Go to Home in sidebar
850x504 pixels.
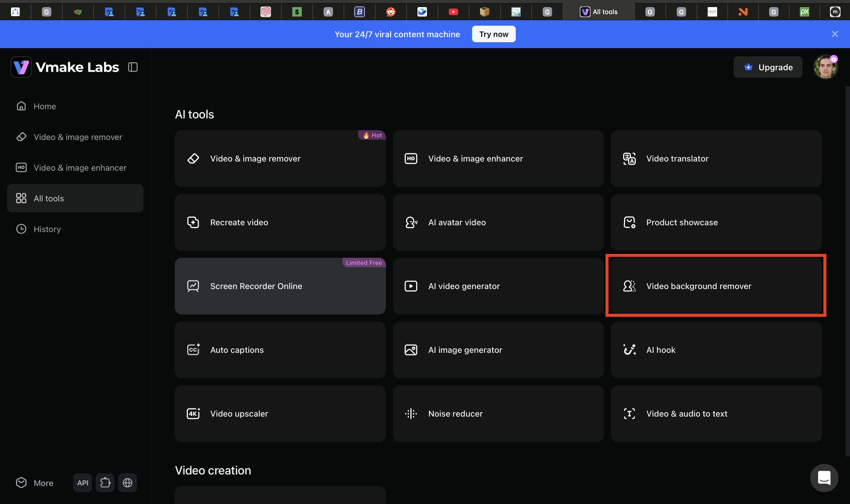(75, 106)
